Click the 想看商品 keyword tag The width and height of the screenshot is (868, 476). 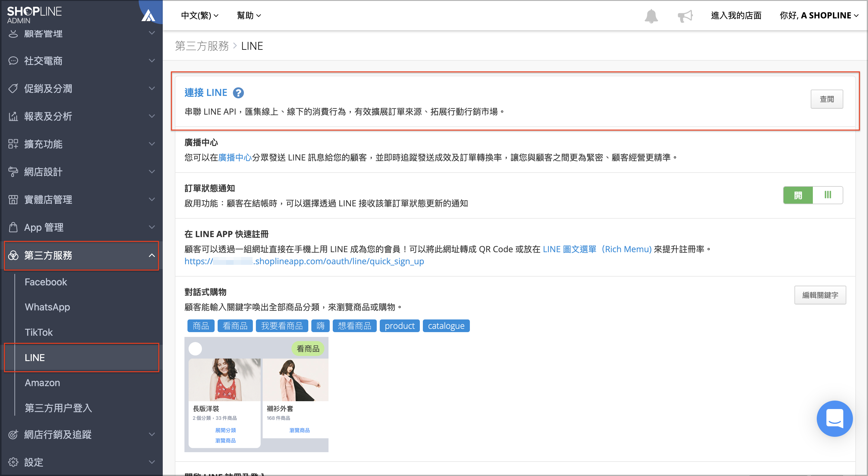coord(354,325)
